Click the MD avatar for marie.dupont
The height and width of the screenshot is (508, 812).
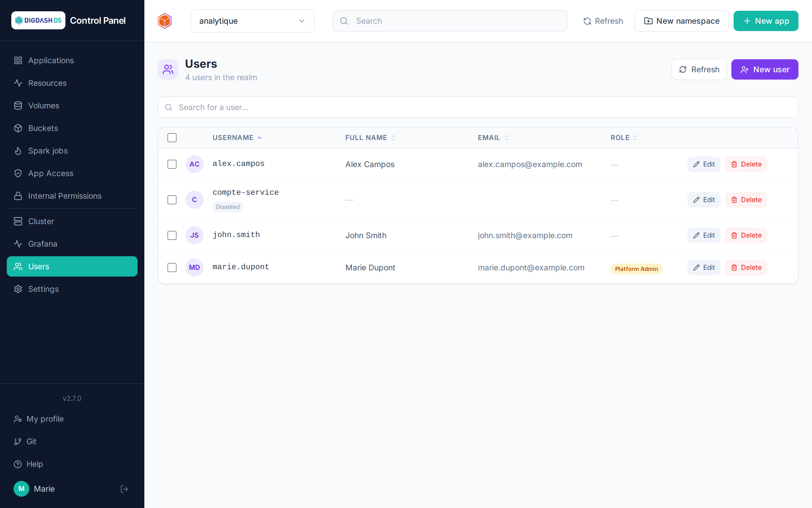coord(195,268)
